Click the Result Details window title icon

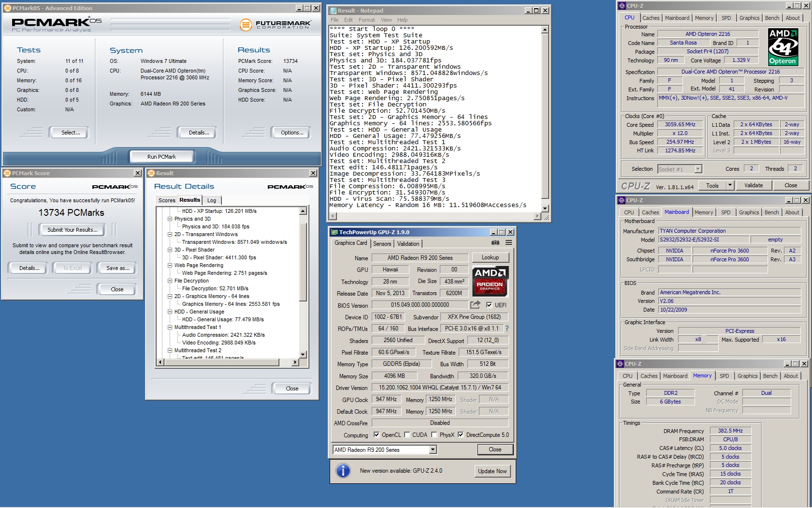click(x=151, y=173)
